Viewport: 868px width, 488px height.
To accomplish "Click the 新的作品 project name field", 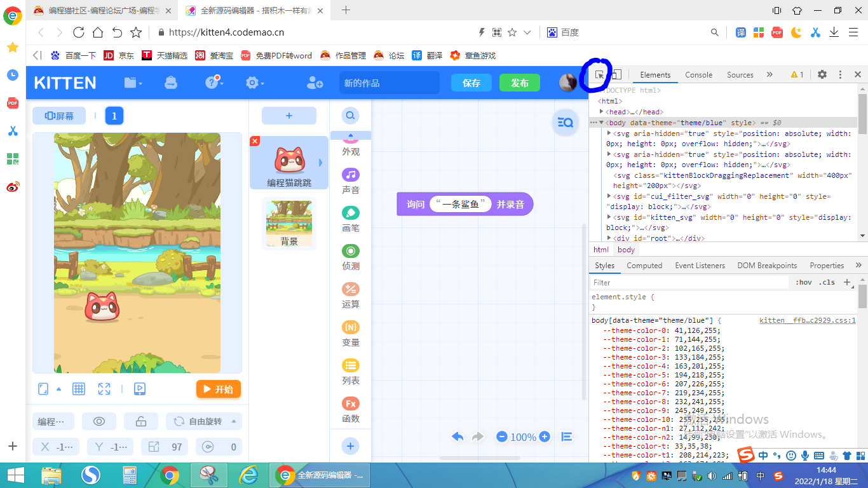I will 389,83.
